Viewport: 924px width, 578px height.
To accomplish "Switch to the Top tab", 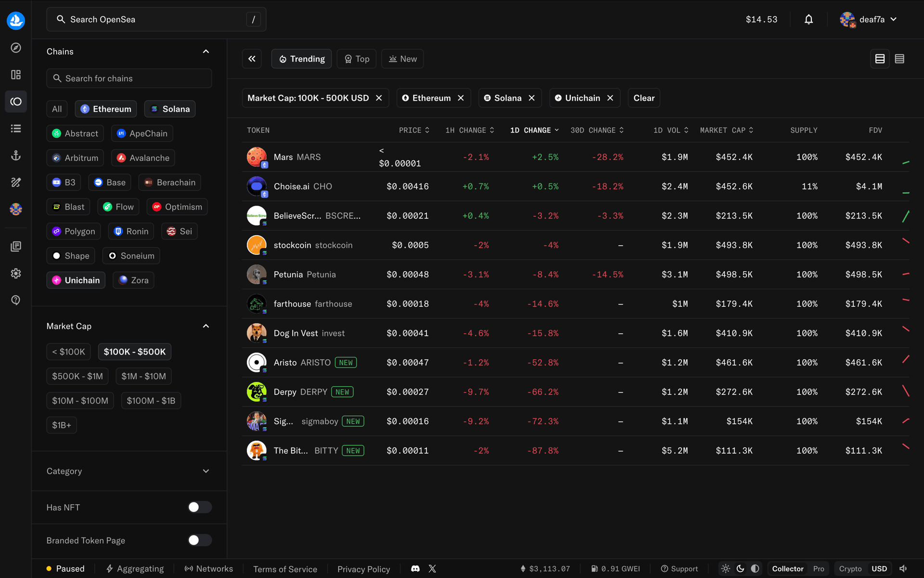I will click(x=357, y=59).
